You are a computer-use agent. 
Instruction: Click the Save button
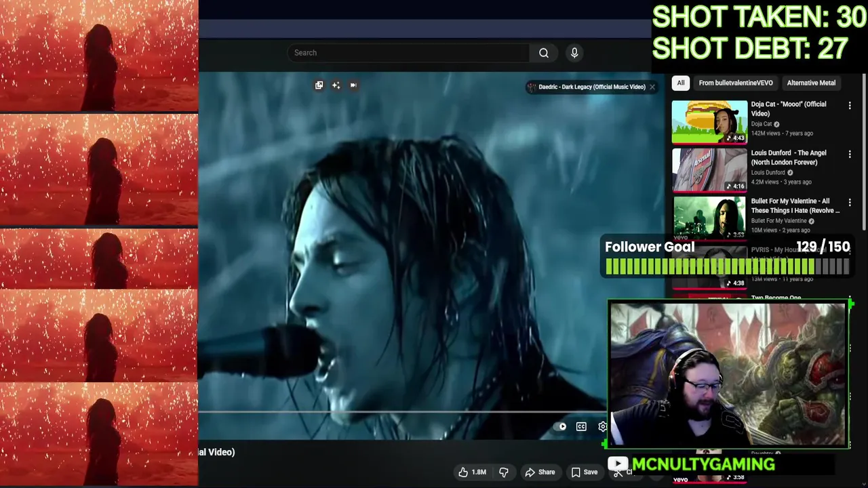585,472
